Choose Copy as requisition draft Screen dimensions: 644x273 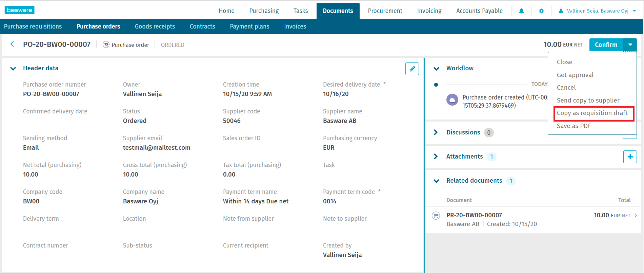[592, 113]
